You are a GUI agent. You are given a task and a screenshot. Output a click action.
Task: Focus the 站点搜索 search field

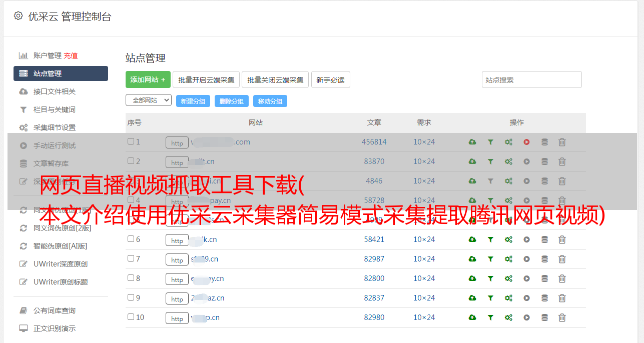532,79
